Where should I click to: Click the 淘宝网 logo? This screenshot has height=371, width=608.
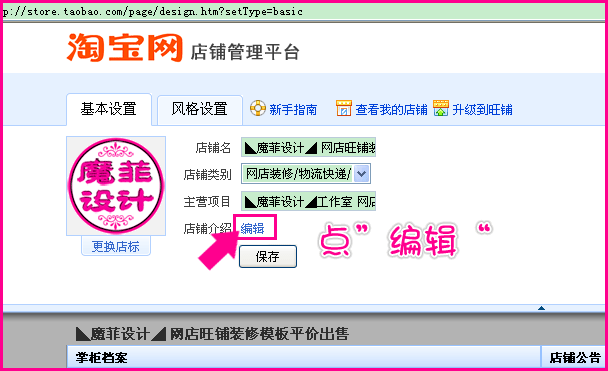pos(125,48)
